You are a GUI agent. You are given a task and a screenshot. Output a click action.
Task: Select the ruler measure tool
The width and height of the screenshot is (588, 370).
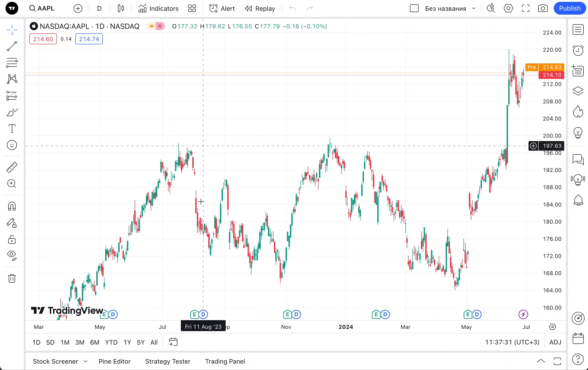(12, 167)
